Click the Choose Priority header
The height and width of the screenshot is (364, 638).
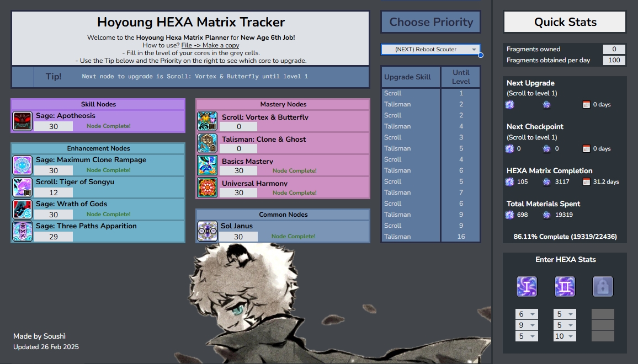[430, 22]
